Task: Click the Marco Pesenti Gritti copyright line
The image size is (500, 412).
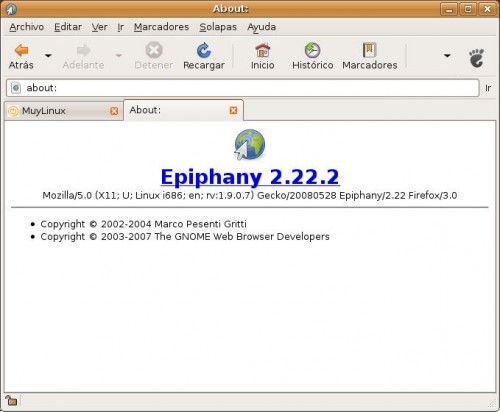Action: [143, 224]
